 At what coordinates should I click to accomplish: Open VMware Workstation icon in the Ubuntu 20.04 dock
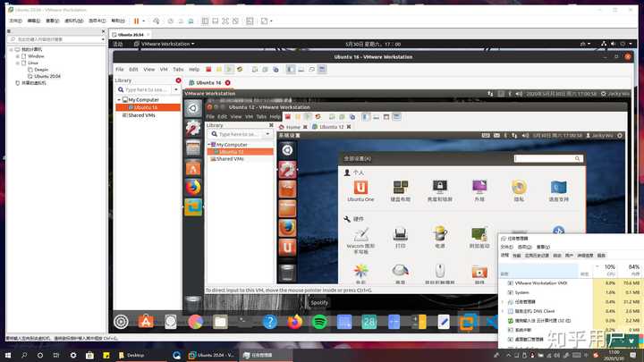click(x=468, y=322)
